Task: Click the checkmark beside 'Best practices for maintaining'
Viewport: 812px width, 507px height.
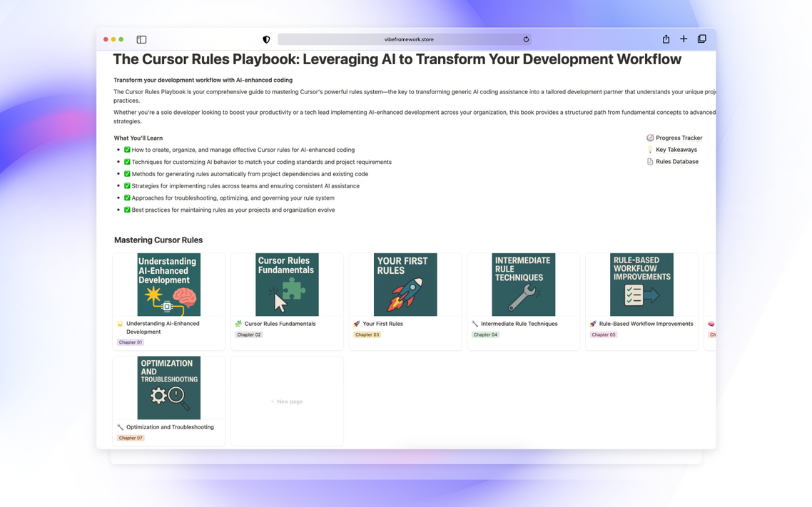Action: (127, 210)
